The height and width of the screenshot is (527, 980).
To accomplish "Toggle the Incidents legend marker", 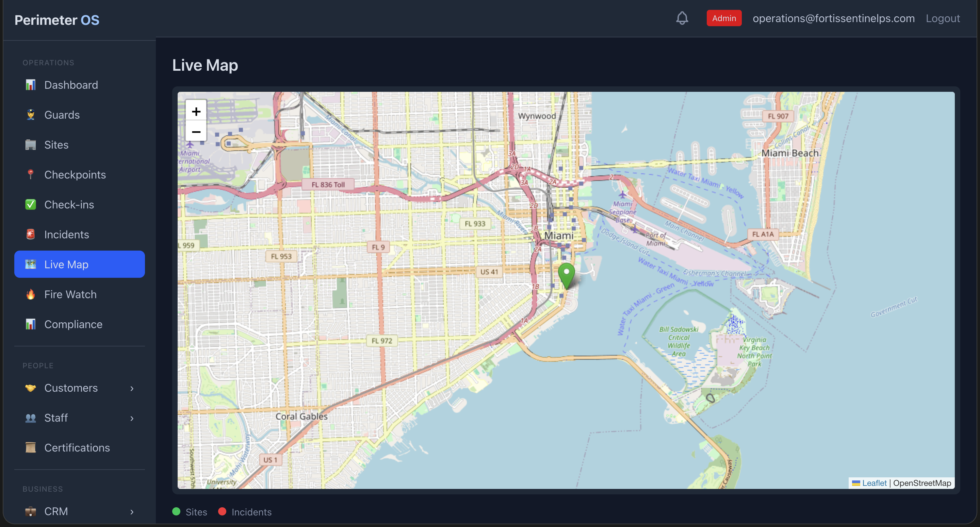I will click(x=223, y=512).
